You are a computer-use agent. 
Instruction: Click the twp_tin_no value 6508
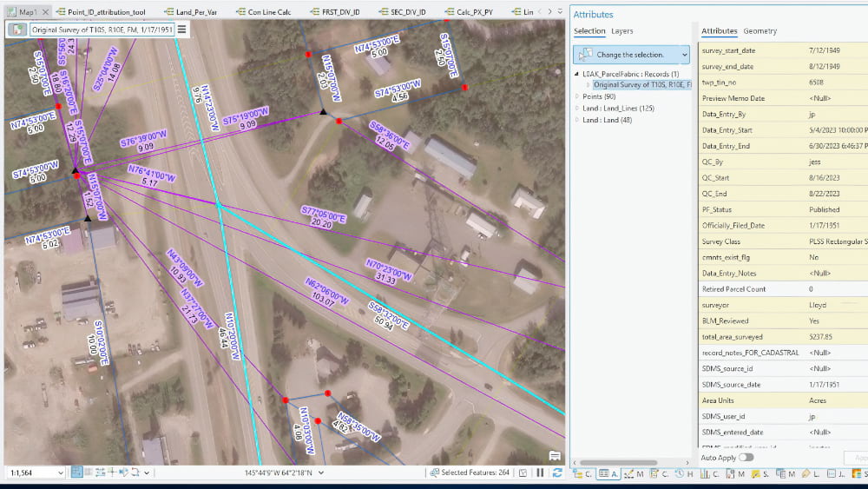(x=816, y=82)
